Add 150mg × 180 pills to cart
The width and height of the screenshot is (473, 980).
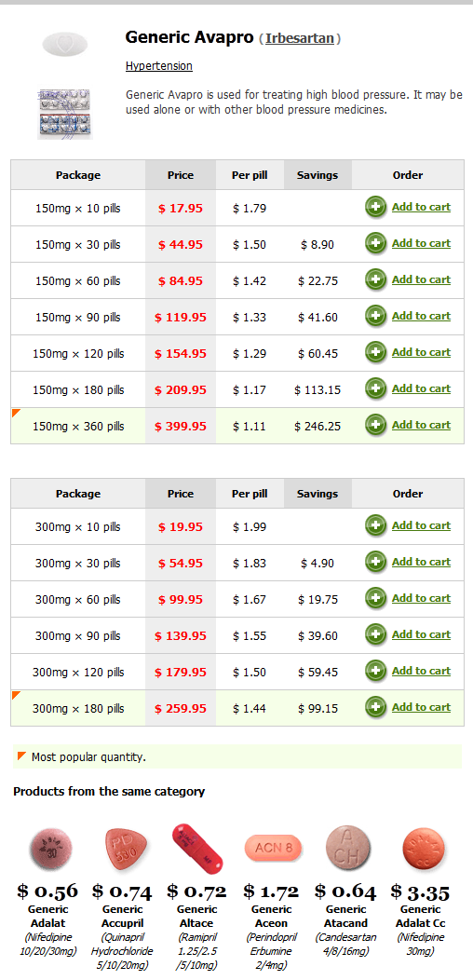coord(421,388)
